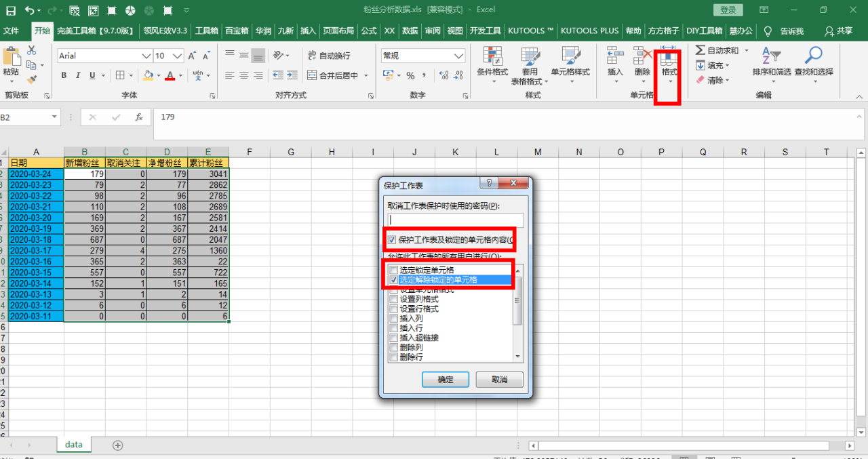
Task: Click the Center horizontal align icon
Action: pyautogui.click(x=243, y=75)
